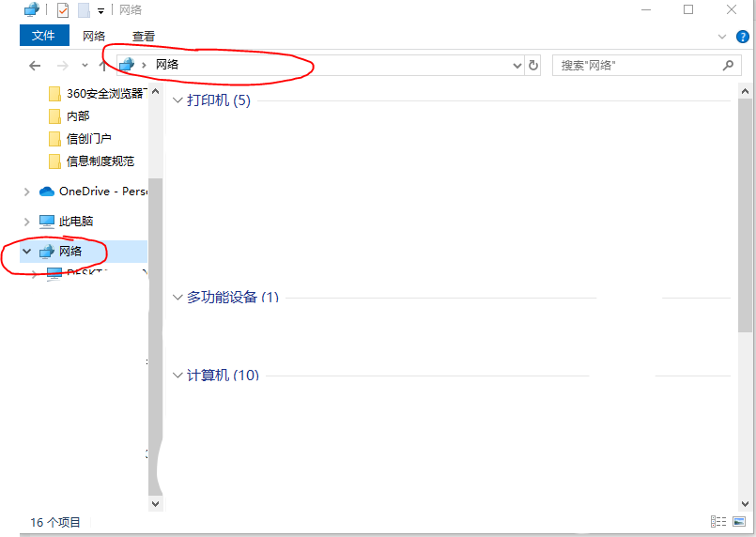Open Customize Quick Access Toolbar dropdown
Image resolution: width=756 pixels, height=537 pixels.
[100, 10]
